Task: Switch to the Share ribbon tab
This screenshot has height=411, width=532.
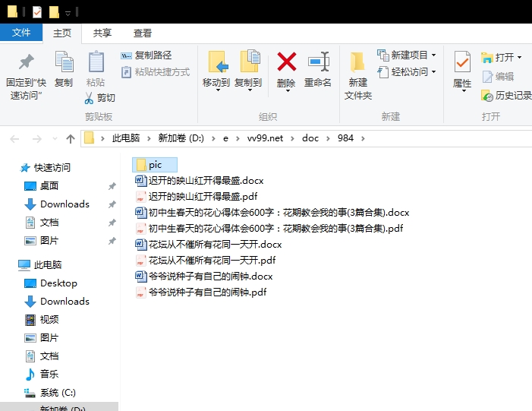Action: click(102, 33)
